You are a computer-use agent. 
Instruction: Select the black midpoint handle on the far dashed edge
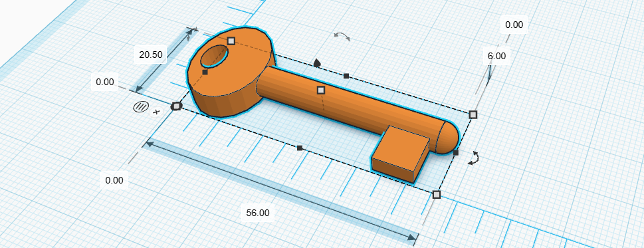click(346, 76)
